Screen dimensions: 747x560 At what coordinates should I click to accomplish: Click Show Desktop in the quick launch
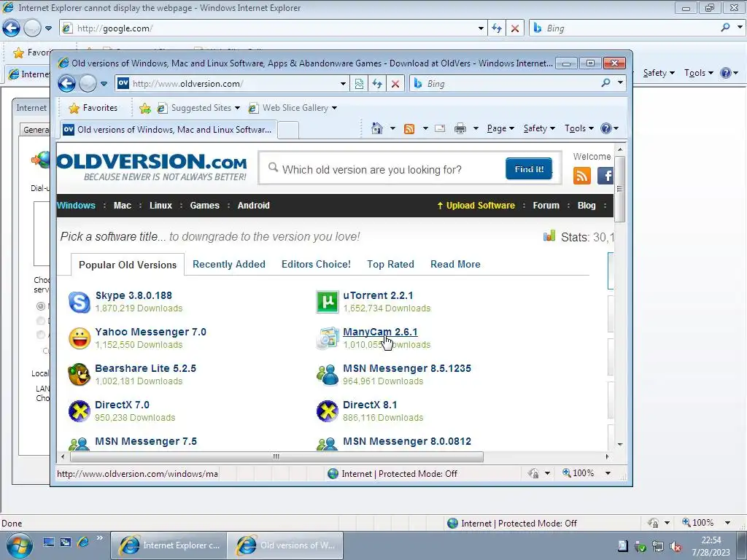49,542
